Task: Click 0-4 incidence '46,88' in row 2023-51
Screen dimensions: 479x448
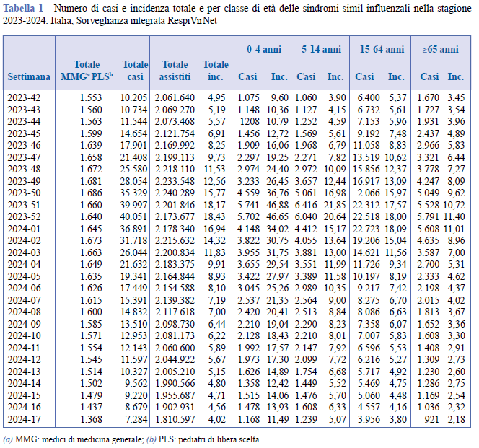Action: coord(278,205)
